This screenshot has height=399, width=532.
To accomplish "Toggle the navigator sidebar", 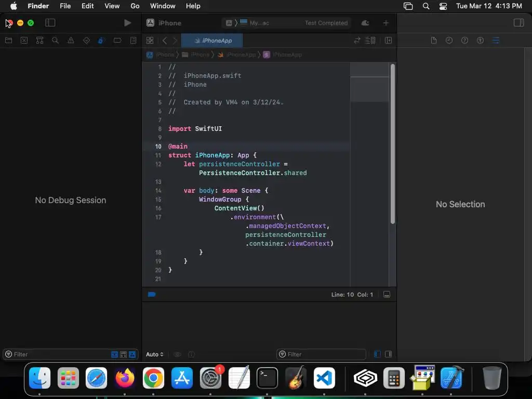I will pyautogui.click(x=50, y=23).
